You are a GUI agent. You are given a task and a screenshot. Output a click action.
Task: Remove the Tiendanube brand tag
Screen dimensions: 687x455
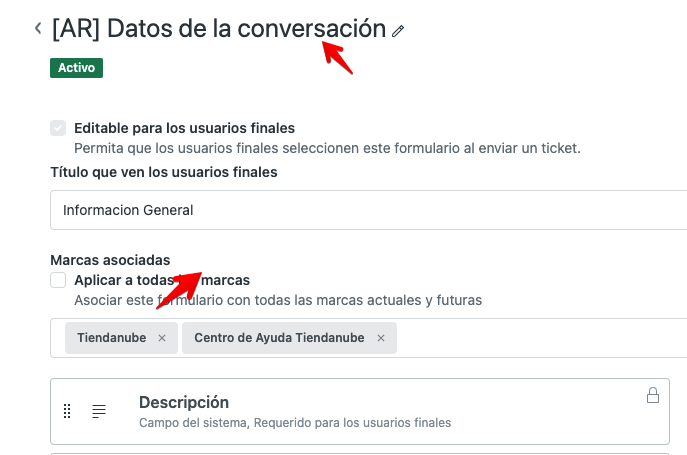162,338
